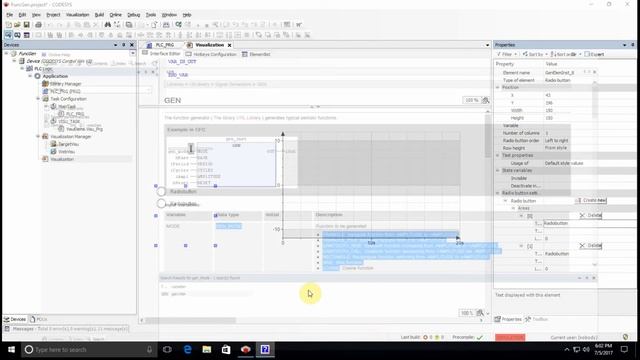Collapse the Areas node in Properties
This screenshot has width=640, height=360.
coord(513,208)
